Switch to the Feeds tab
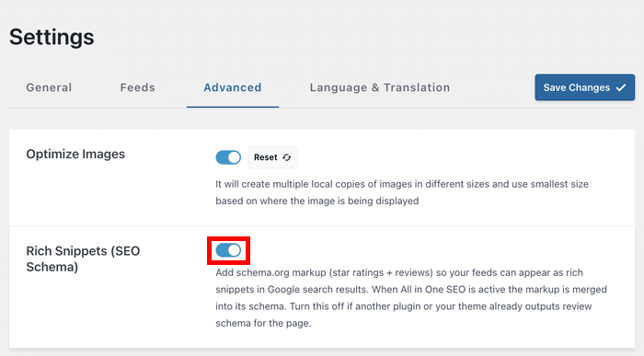The height and width of the screenshot is (356, 644). (138, 87)
